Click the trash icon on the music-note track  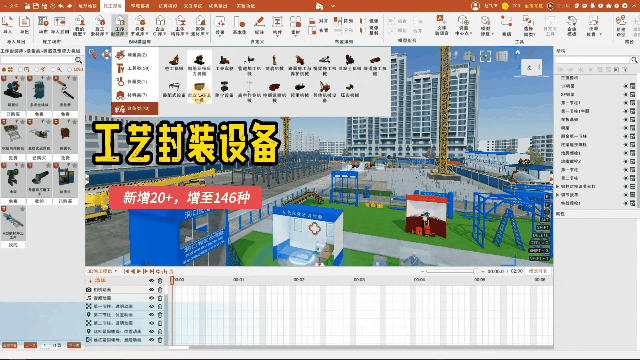(x=160, y=298)
